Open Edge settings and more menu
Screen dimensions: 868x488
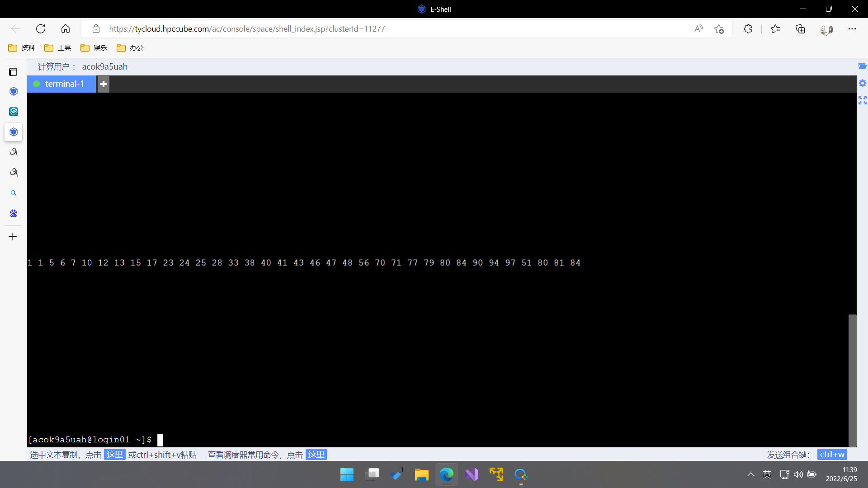852,29
